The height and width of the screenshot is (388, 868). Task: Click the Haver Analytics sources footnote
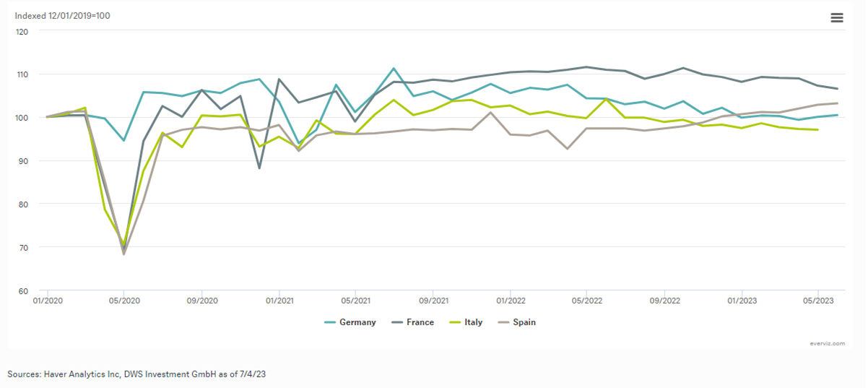click(136, 374)
